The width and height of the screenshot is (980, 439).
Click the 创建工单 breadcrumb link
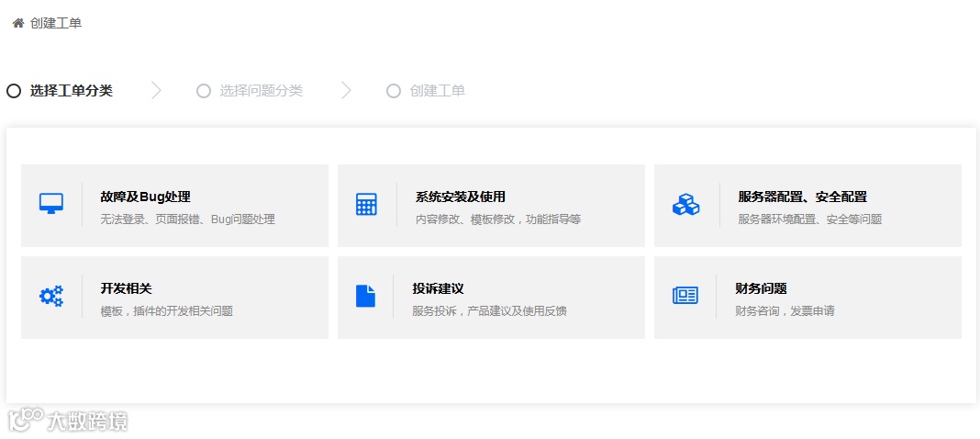coord(56,23)
